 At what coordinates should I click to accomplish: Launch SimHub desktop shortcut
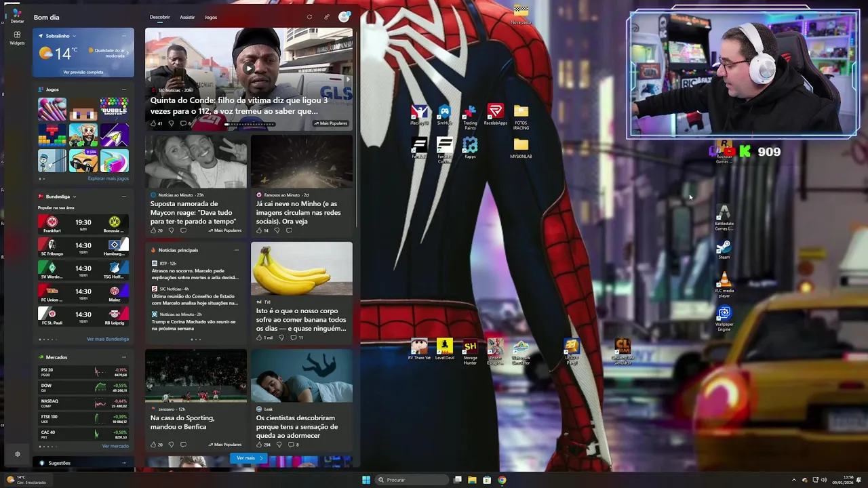(x=444, y=115)
